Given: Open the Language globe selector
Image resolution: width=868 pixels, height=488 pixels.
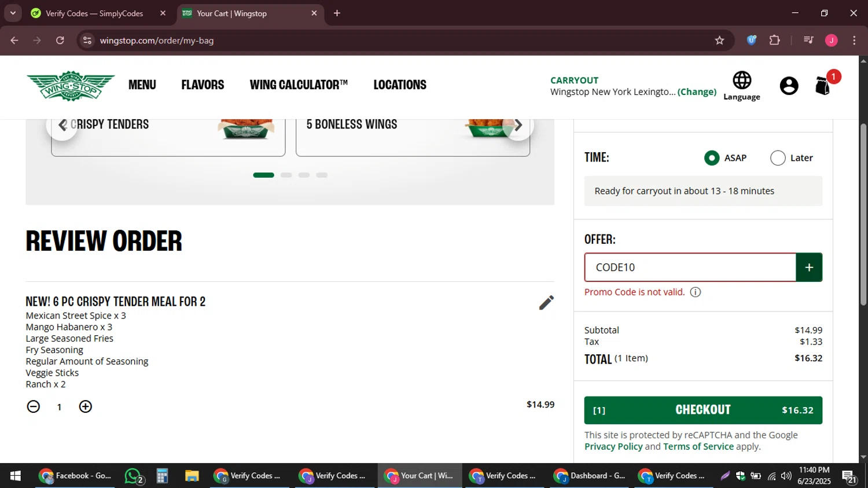Looking at the screenshot, I should click(x=741, y=86).
